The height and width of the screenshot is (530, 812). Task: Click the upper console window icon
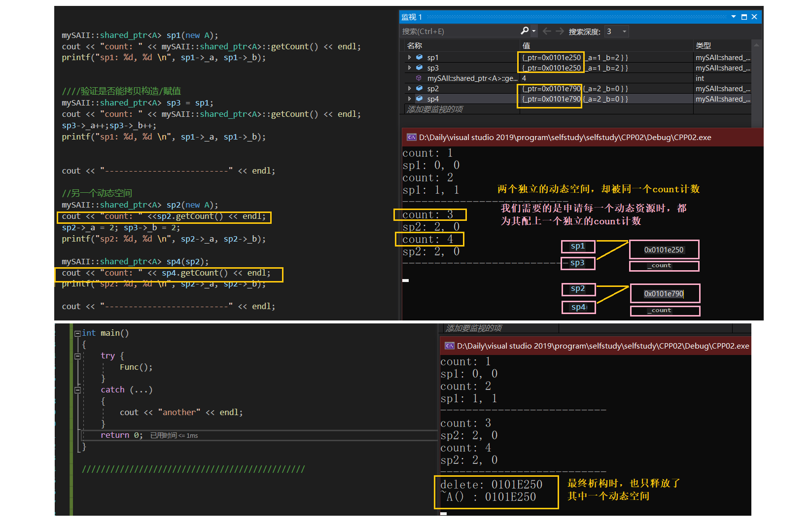coord(411,137)
